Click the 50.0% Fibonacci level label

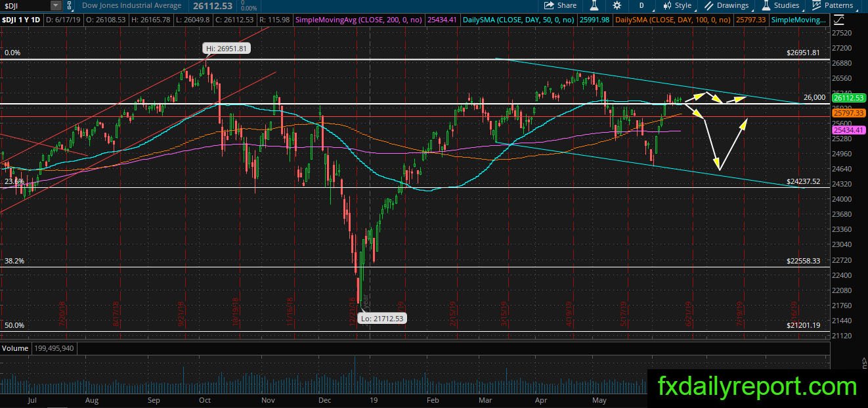pos(14,325)
